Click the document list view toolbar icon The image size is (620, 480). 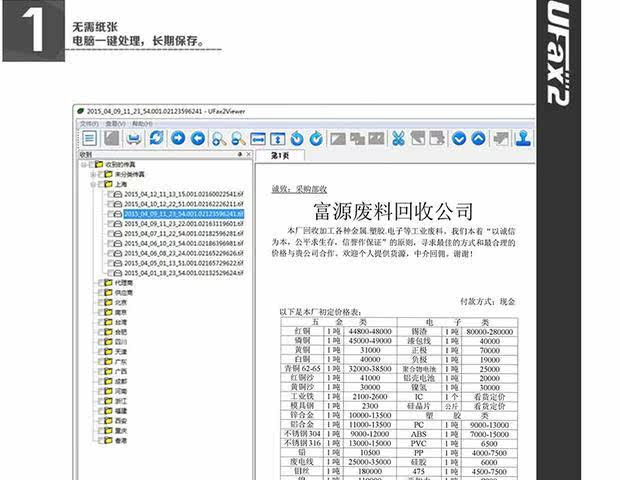click(90, 138)
